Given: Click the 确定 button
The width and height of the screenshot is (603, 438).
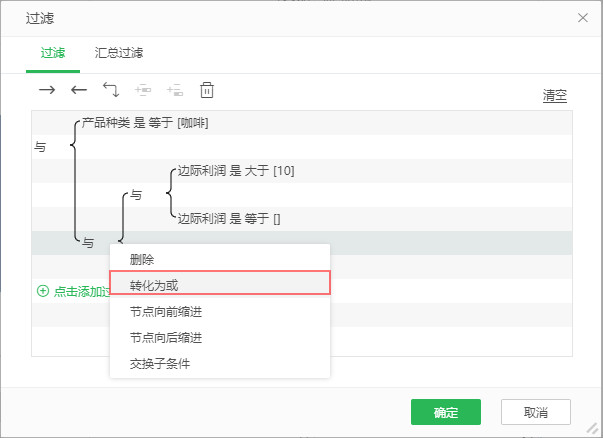Looking at the screenshot, I should (x=446, y=412).
